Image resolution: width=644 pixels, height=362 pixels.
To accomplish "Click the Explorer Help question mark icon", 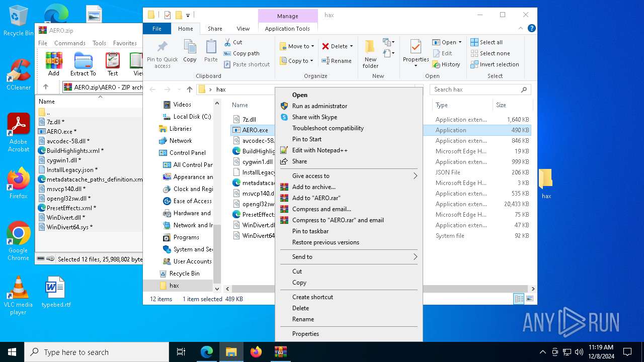I will (531, 29).
